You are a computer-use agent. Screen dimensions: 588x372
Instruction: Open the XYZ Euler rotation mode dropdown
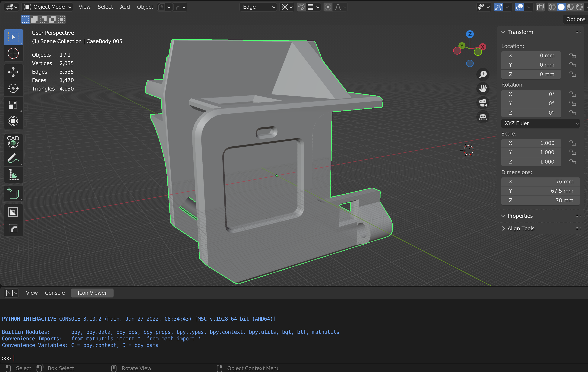coord(540,123)
